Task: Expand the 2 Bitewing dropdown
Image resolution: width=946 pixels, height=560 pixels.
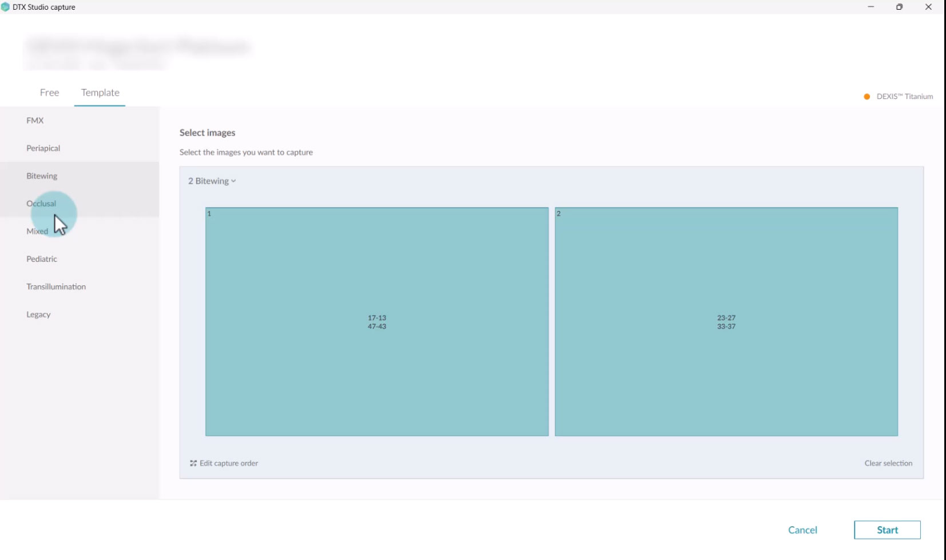Action: (x=212, y=181)
